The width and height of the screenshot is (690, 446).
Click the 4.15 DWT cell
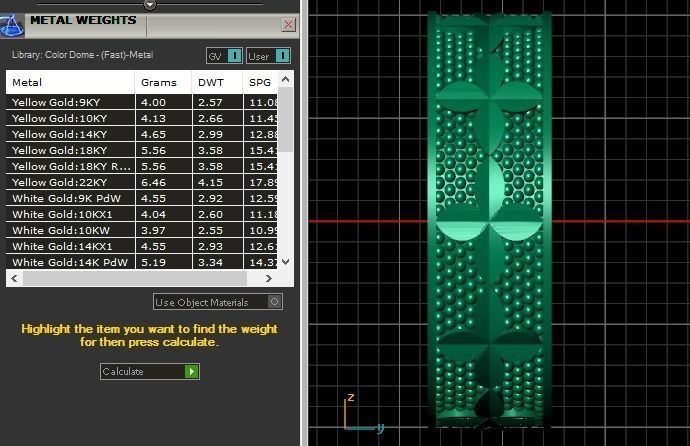(218, 183)
